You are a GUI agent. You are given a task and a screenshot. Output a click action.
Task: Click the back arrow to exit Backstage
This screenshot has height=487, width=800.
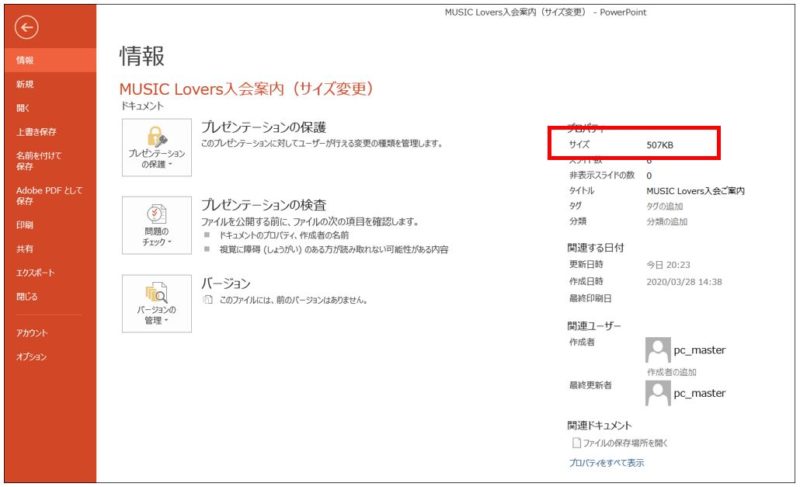coord(27,28)
